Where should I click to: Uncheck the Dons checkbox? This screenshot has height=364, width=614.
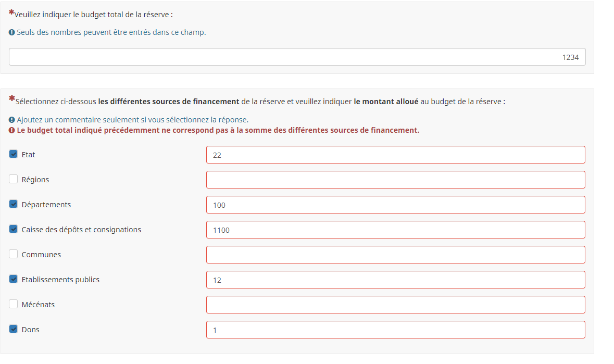[14, 329]
